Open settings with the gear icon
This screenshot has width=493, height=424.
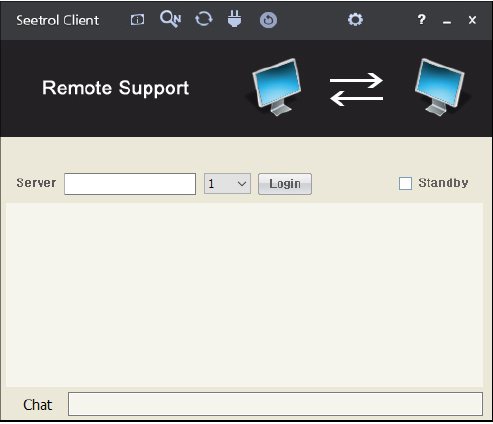click(x=355, y=19)
